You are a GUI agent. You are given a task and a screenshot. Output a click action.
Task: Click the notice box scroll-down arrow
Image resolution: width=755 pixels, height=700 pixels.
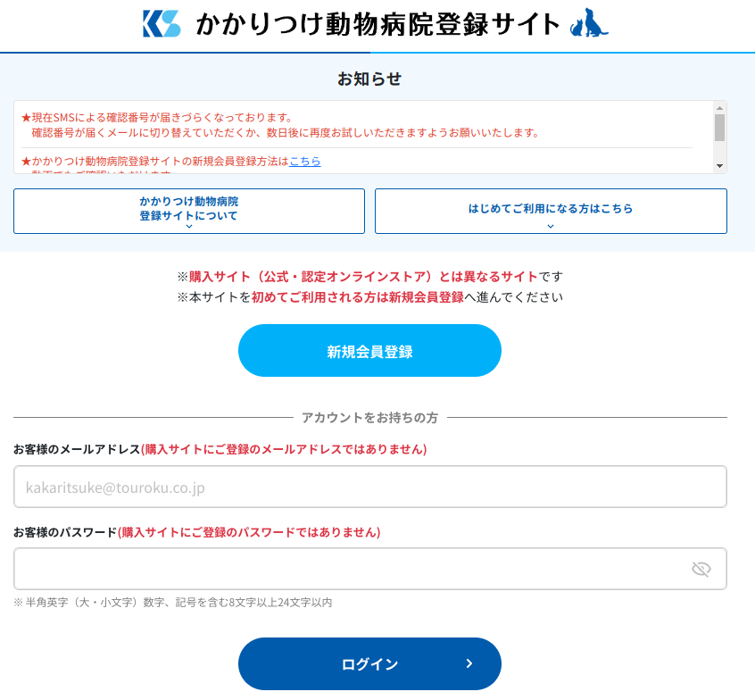pos(719,166)
